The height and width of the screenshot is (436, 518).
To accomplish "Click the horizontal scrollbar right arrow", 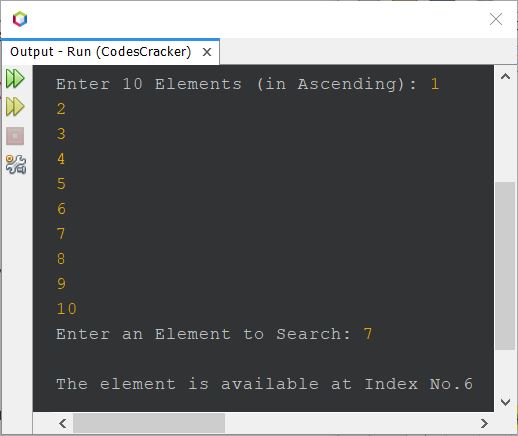I will tap(484, 423).
